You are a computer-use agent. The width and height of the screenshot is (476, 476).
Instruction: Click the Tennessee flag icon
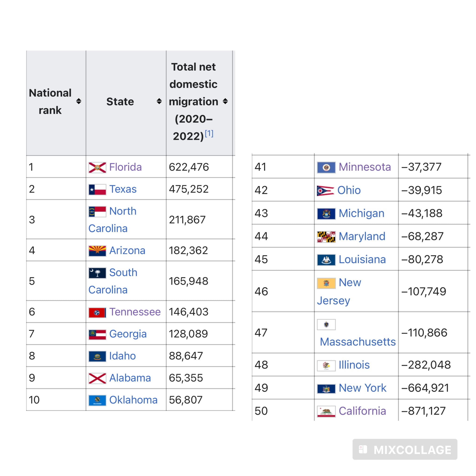97,312
